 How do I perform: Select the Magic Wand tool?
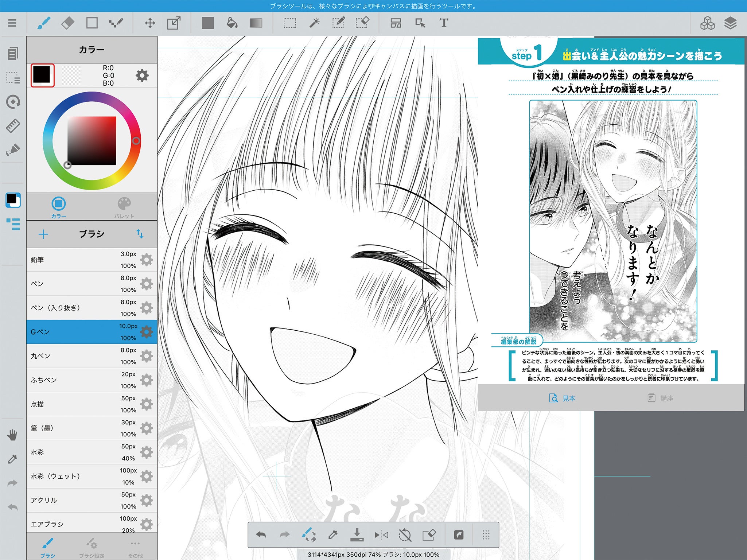click(x=314, y=23)
